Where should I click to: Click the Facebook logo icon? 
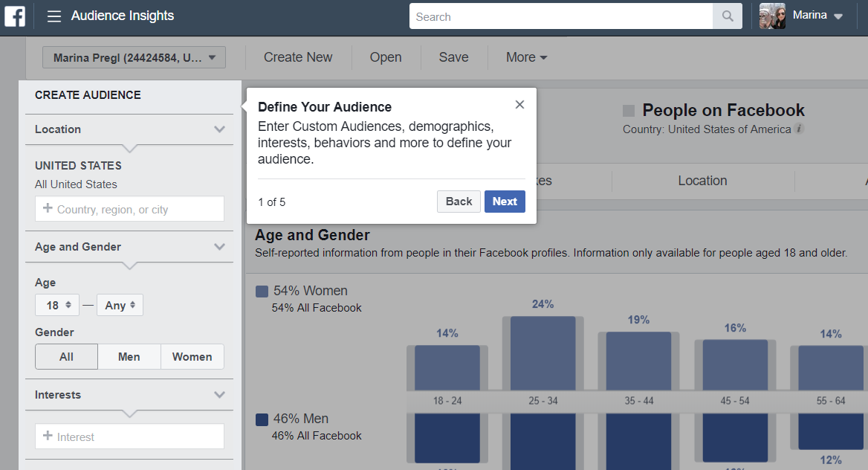15,16
